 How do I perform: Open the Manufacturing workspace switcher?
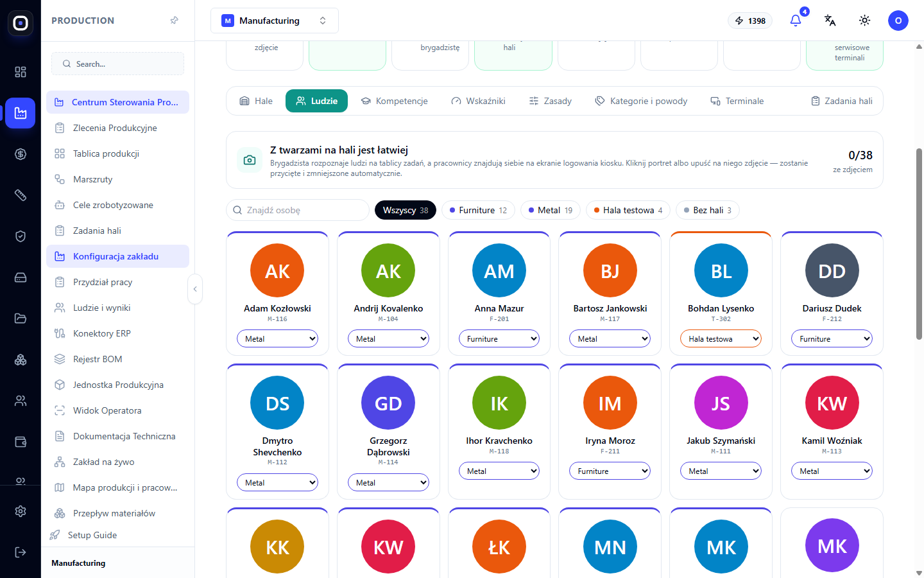275,21
